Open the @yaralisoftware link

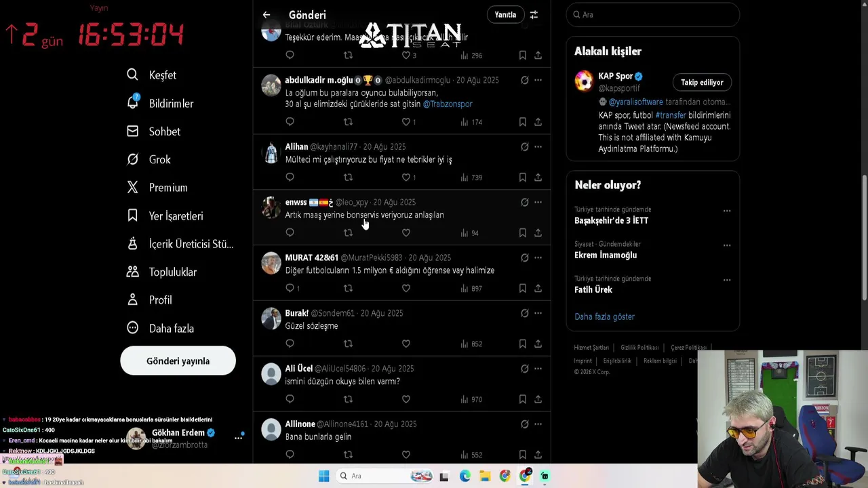[635, 102]
